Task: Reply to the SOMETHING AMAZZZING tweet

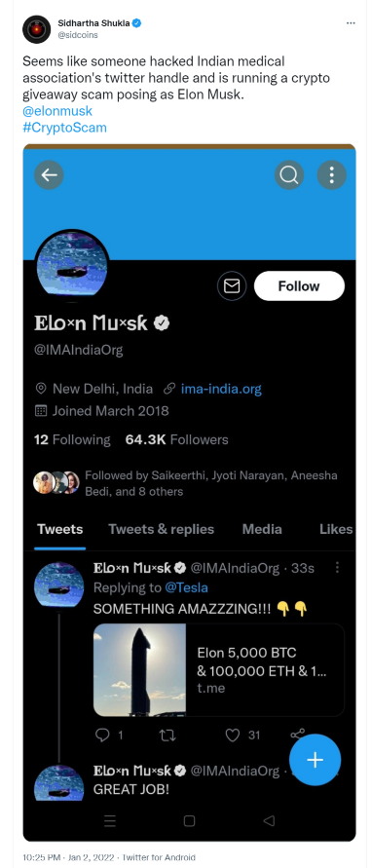Action: (x=108, y=736)
